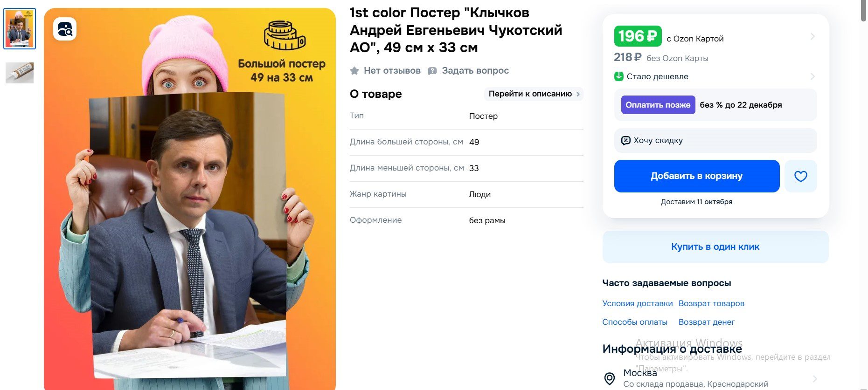The width and height of the screenshot is (868, 390).
Task: Go to description via Перейти к описанию
Action: 534,94
